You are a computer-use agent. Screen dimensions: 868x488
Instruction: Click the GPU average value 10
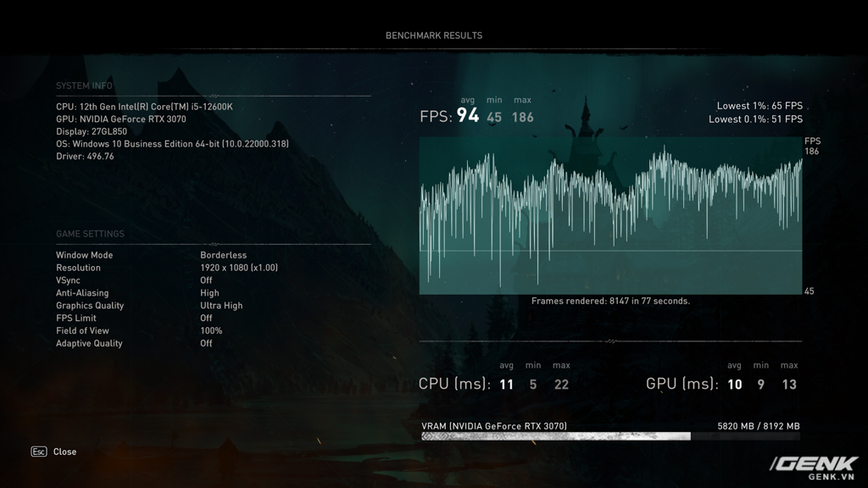[x=735, y=385]
